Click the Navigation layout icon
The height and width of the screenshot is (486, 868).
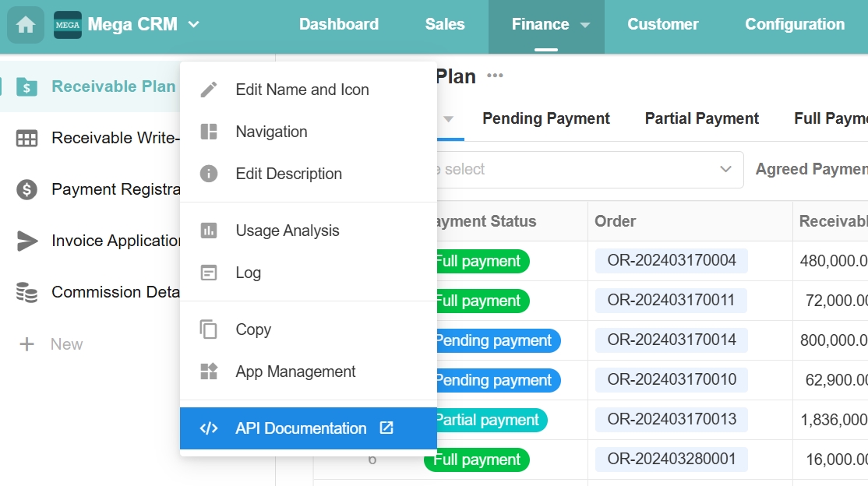pyautogui.click(x=209, y=132)
